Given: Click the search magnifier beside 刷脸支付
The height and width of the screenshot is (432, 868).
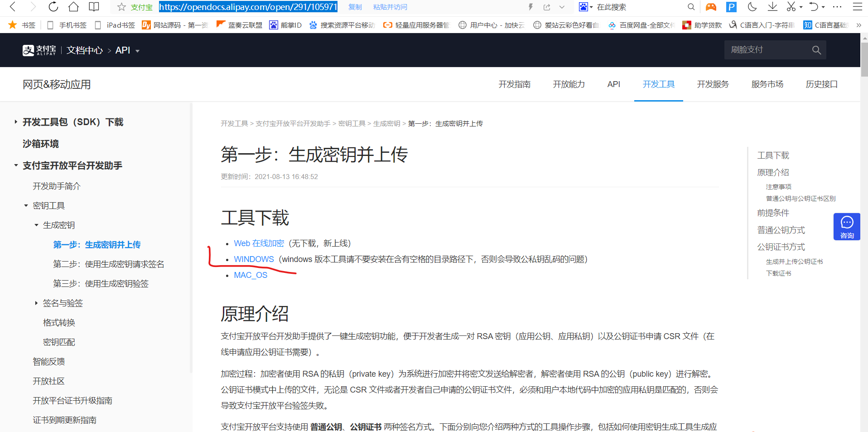Looking at the screenshot, I should coord(816,50).
